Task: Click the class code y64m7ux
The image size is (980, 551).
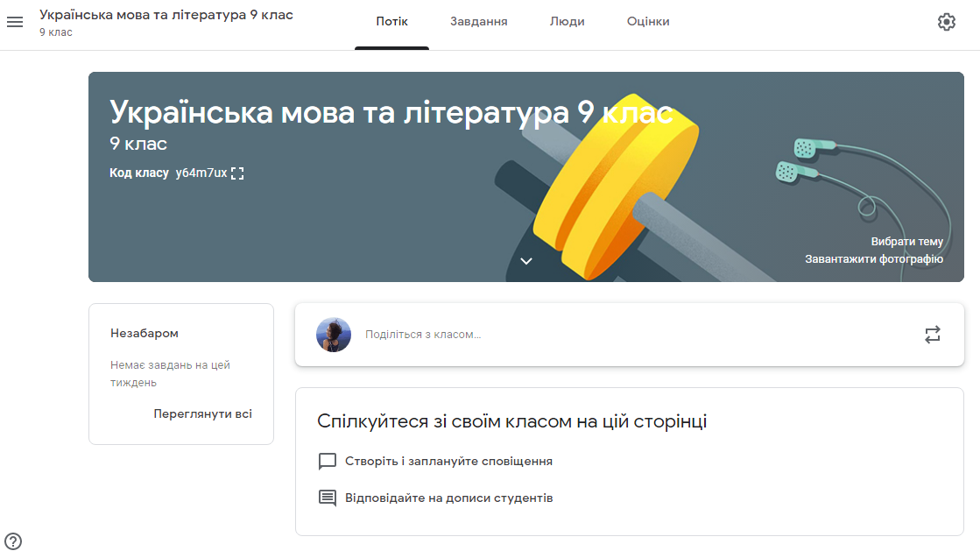Action: [201, 173]
